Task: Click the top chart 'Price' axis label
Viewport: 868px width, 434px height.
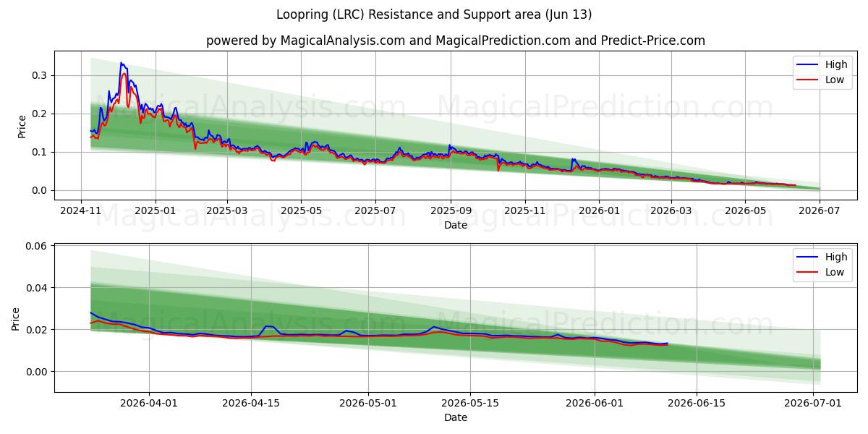Action: click(22, 126)
